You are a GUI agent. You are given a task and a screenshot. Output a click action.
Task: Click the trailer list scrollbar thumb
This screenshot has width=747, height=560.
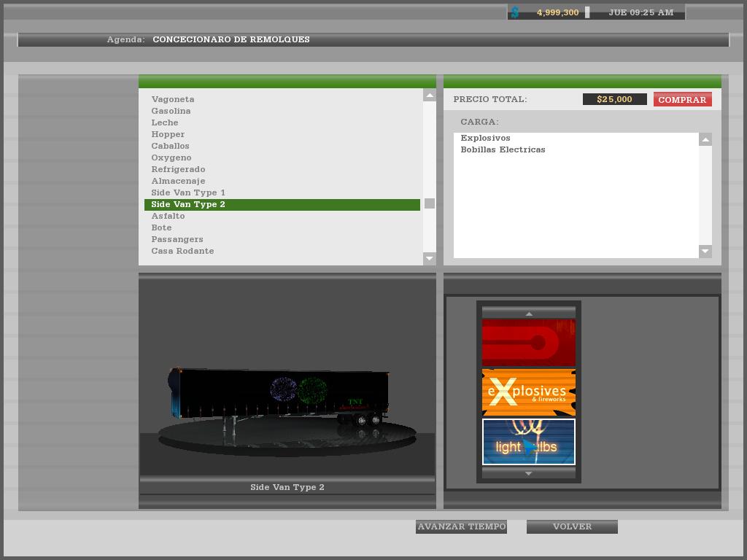430,203
